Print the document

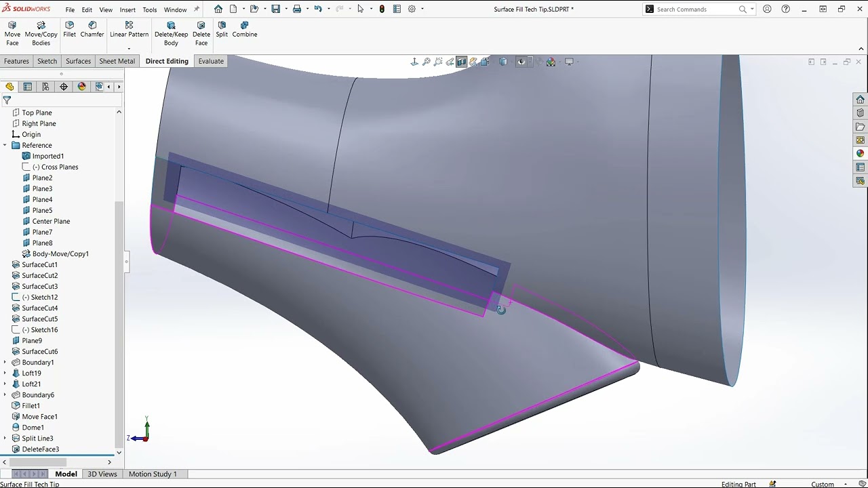coord(296,9)
